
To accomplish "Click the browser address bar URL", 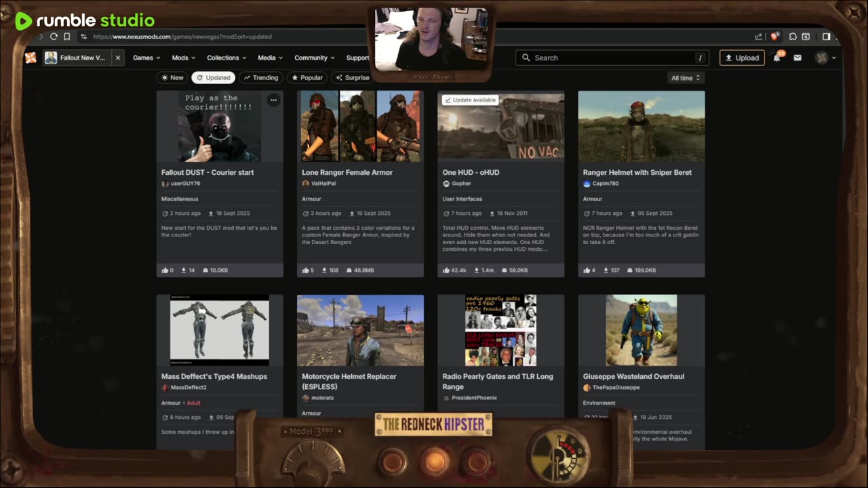I will tap(182, 37).
